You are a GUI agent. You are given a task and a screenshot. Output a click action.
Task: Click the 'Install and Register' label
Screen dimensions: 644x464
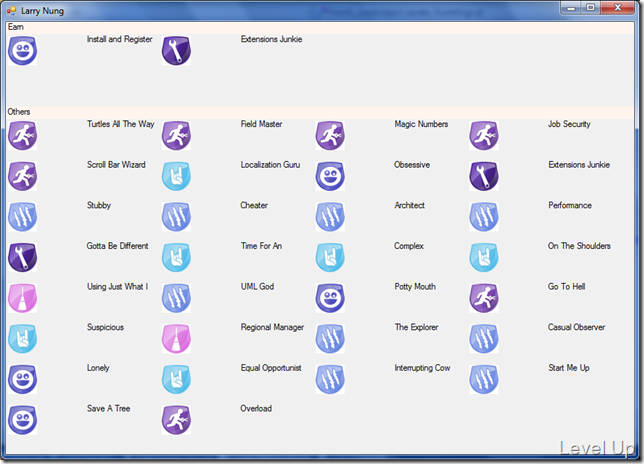click(x=120, y=39)
